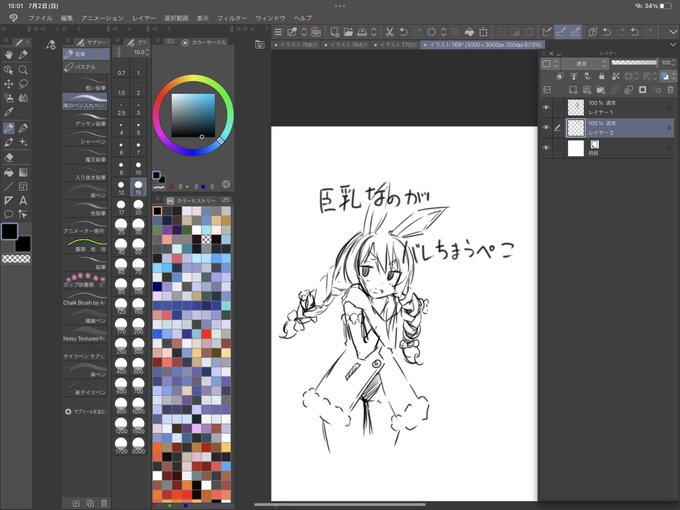Toggle first snap ruler button in command bar
680x510 pixels.
pyautogui.click(x=547, y=32)
